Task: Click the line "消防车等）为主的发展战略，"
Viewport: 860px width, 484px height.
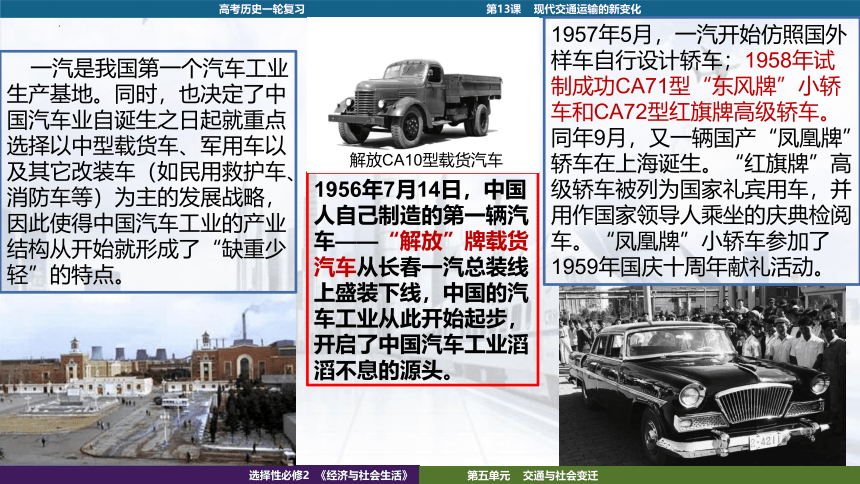Action: click(x=142, y=197)
